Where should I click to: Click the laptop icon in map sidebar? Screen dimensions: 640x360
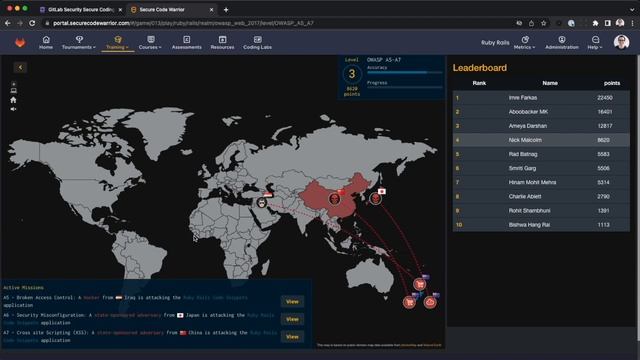pos(13,91)
